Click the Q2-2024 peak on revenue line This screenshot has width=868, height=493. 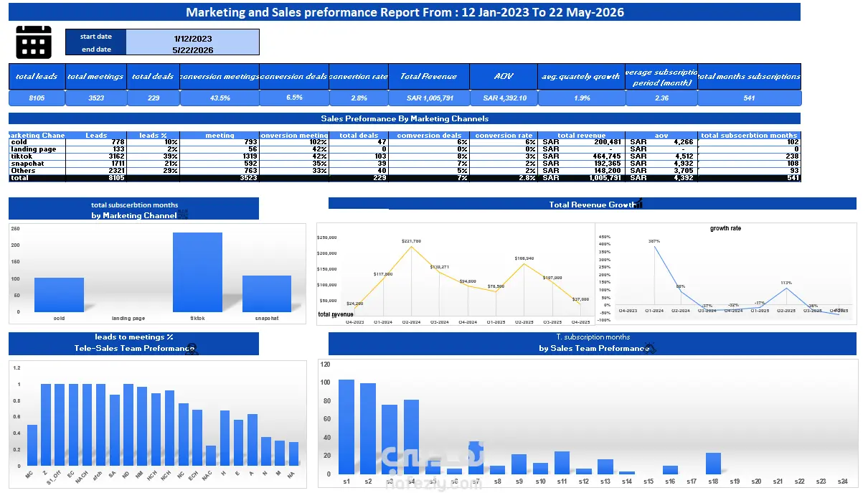pyautogui.click(x=411, y=246)
